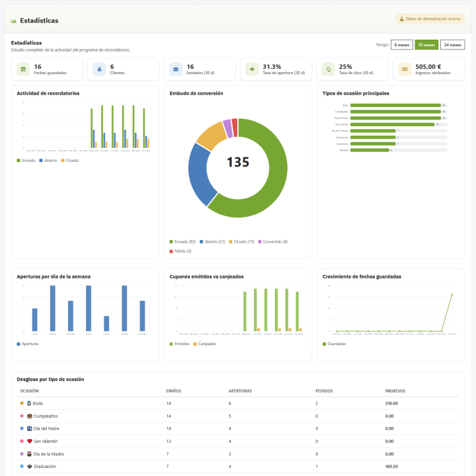The width and height of the screenshot is (476, 476).
Task: Click the purple Convertido donut segment
Action: (x=227, y=128)
